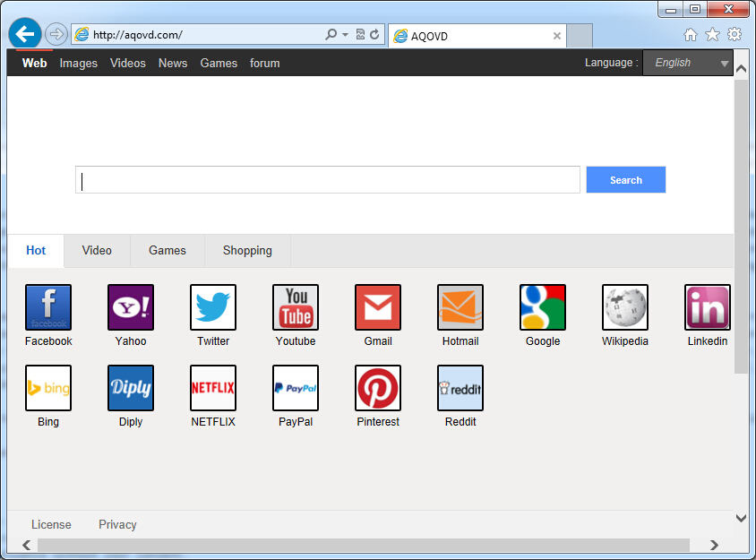Open the NETFLIX shortcut icon
The height and width of the screenshot is (560, 756).
click(213, 388)
